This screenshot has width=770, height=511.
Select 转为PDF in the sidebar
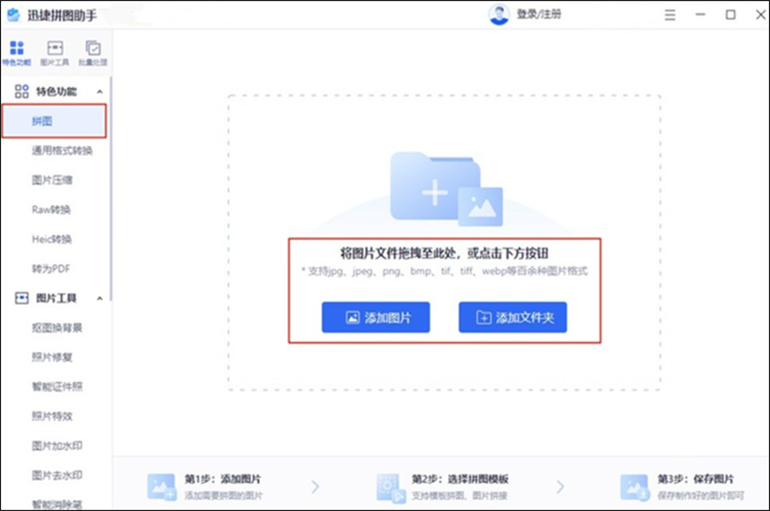click(51, 269)
